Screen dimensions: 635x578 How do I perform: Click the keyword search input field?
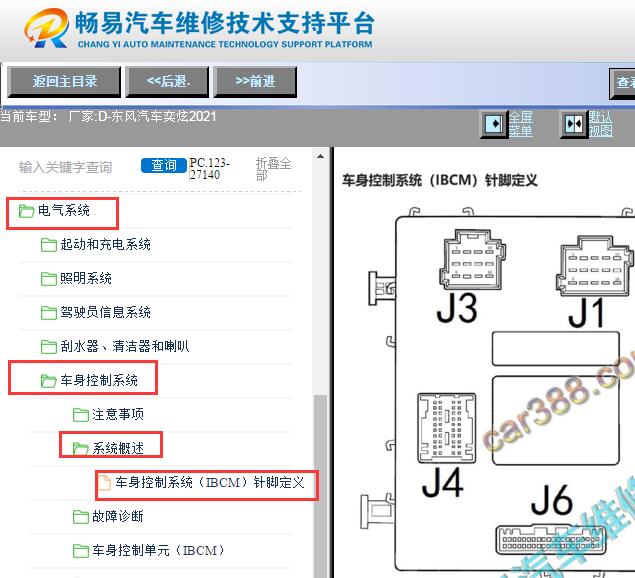[77, 167]
